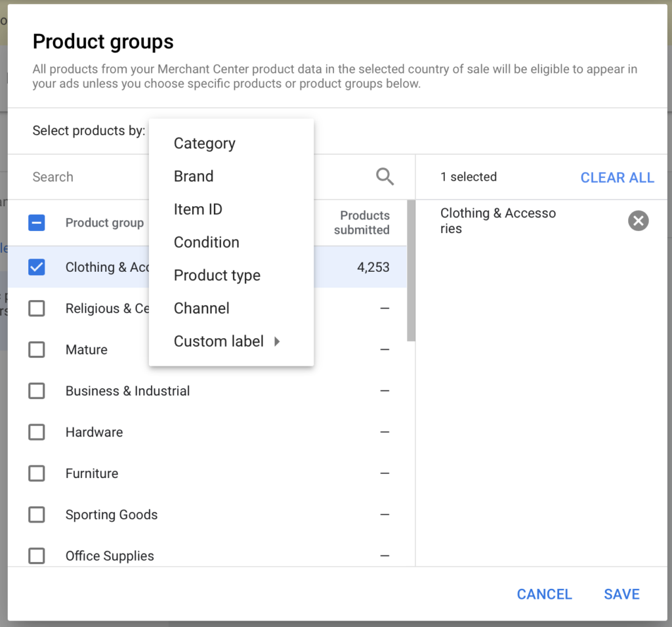Click the Product group column header
This screenshot has width=672, height=627.
click(104, 223)
